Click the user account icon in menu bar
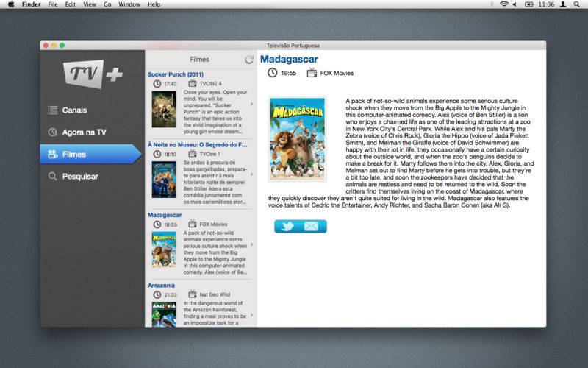This screenshot has width=588, height=368. pyautogui.click(x=563, y=4)
